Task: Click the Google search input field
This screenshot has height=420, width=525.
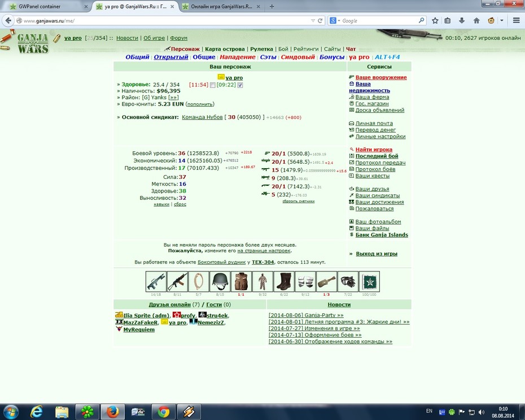Action: coord(378,21)
